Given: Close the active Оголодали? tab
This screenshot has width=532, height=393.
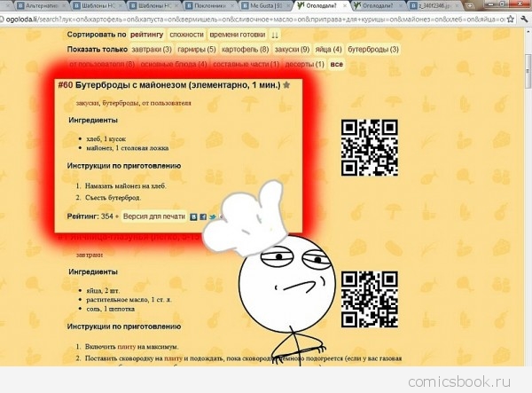Looking at the screenshot, I should [x=345, y=6].
